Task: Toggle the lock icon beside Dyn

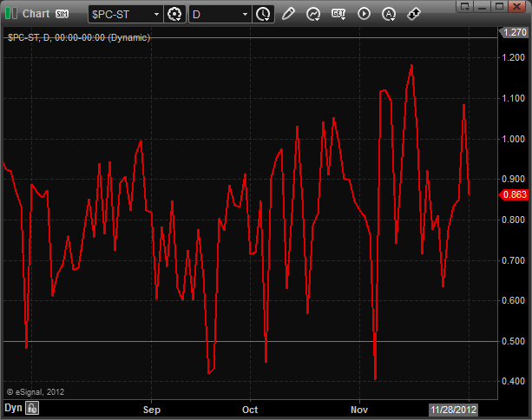Action: click(31, 408)
